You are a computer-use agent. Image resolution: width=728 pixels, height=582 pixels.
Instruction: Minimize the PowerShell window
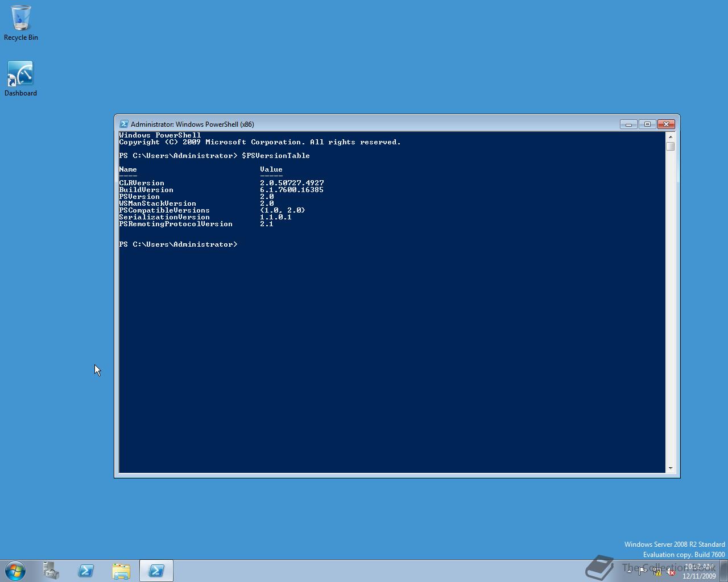(628, 124)
